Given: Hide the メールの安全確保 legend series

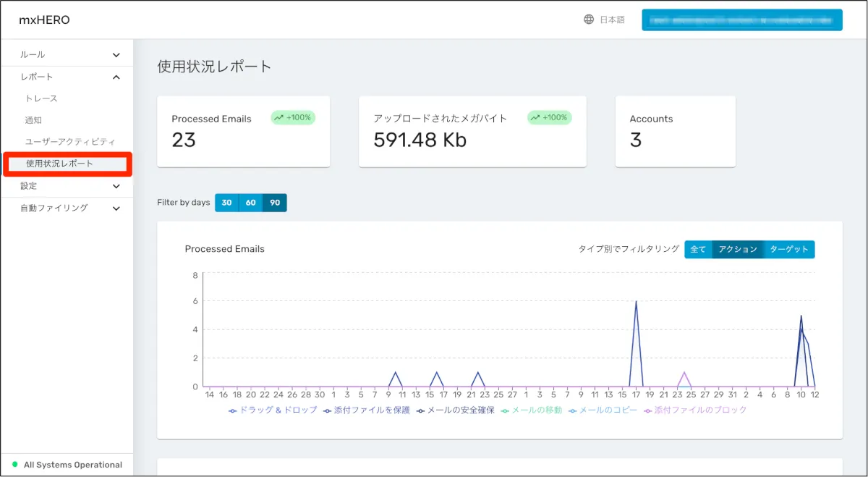Looking at the screenshot, I should tap(456, 410).
